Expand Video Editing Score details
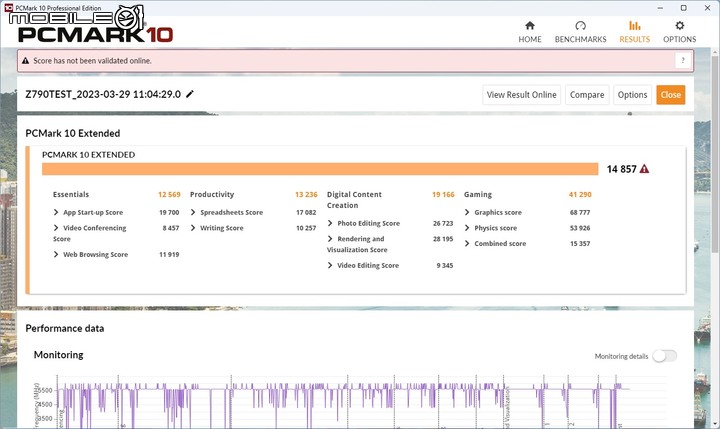Viewport: 720px width, 429px height. pyautogui.click(x=330, y=265)
